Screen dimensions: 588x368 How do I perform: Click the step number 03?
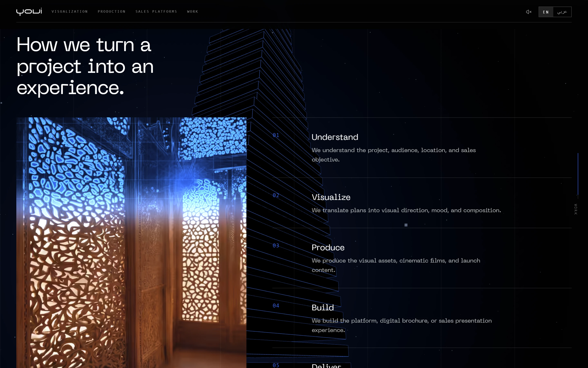(276, 245)
